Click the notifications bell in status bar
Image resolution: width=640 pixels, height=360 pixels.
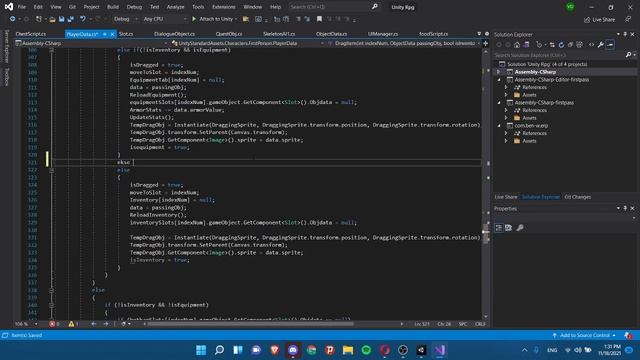point(628,335)
